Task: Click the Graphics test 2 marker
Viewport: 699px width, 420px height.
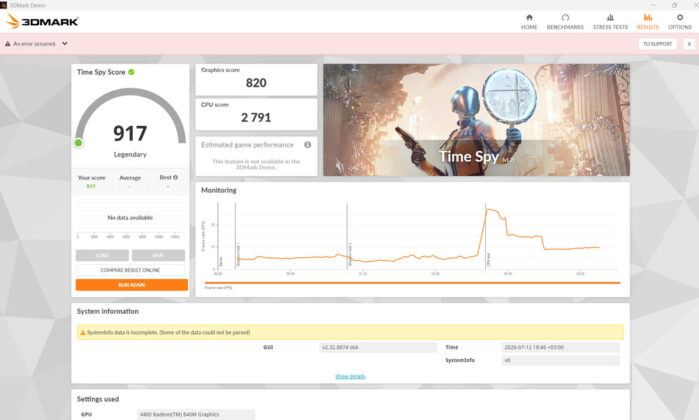Action: pyautogui.click(x=350, y=255)
